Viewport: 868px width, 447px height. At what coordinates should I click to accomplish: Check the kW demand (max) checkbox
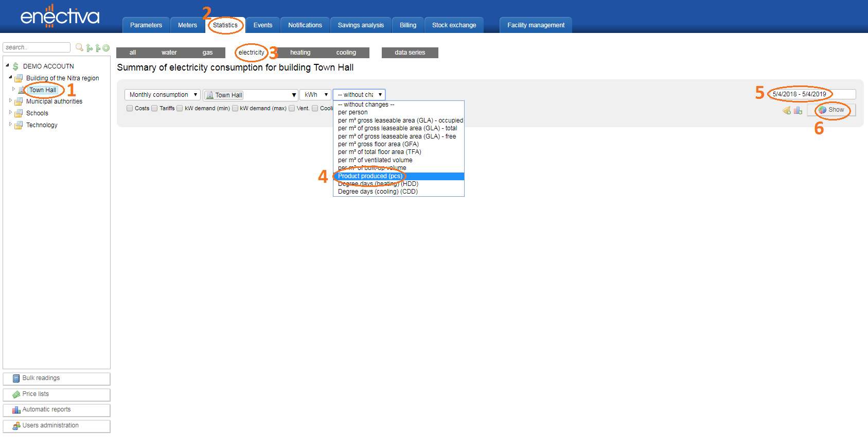tap(235, 108)
